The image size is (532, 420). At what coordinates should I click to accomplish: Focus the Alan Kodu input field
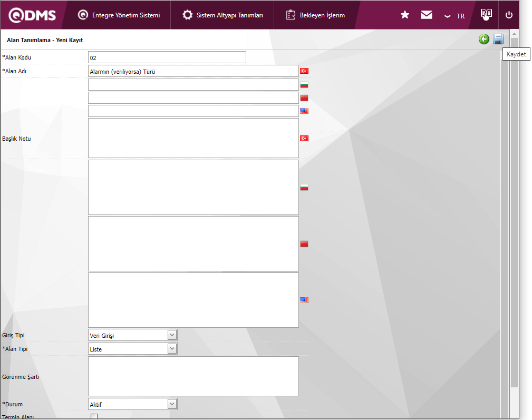coord(167,57)
